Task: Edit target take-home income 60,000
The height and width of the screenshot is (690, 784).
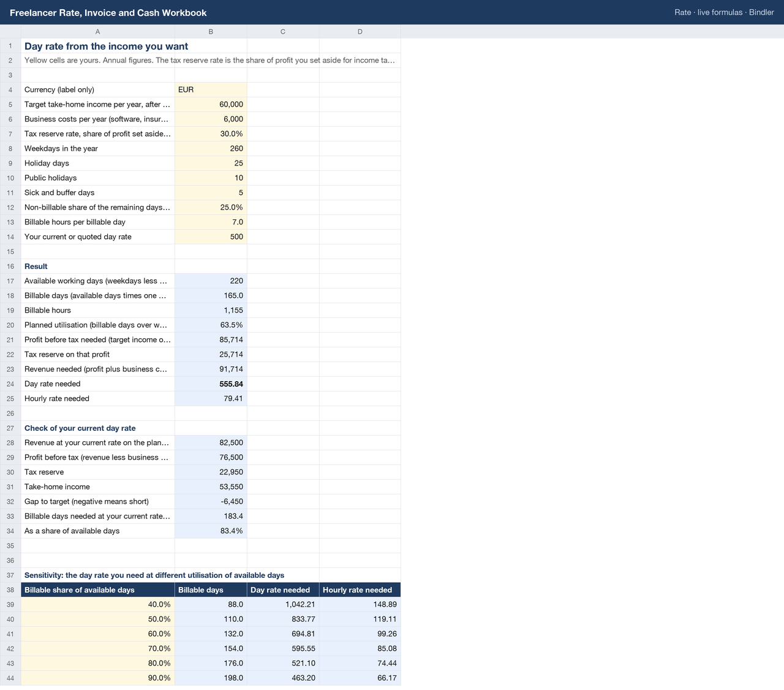Action: tap(211, 104)
